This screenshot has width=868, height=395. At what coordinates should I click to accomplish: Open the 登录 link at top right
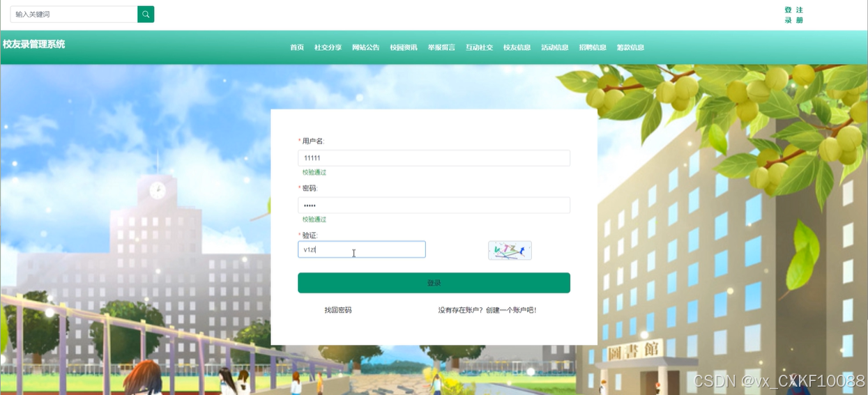tap(789, 15)
